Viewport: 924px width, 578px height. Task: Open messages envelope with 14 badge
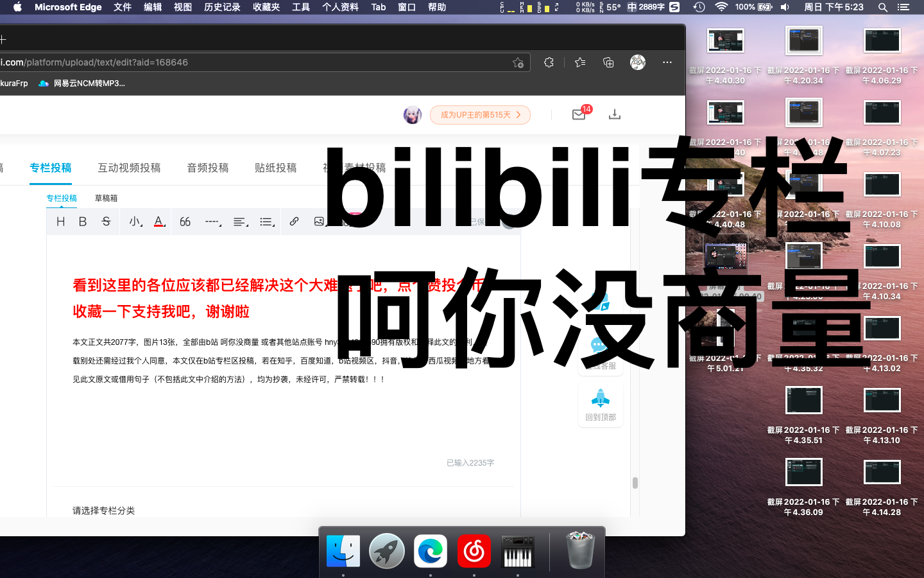click(x=579, y=114)
